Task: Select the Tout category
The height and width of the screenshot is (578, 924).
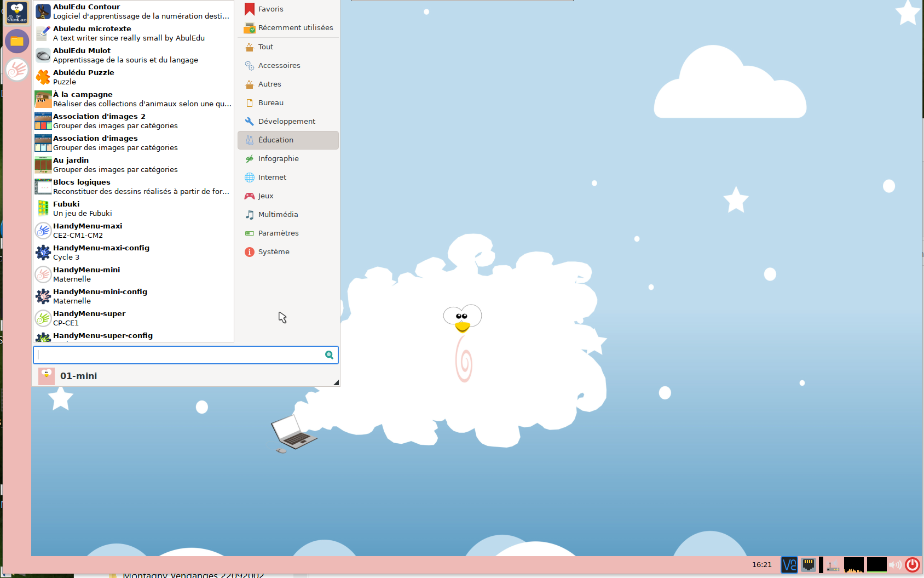Action: click(288, 47)
